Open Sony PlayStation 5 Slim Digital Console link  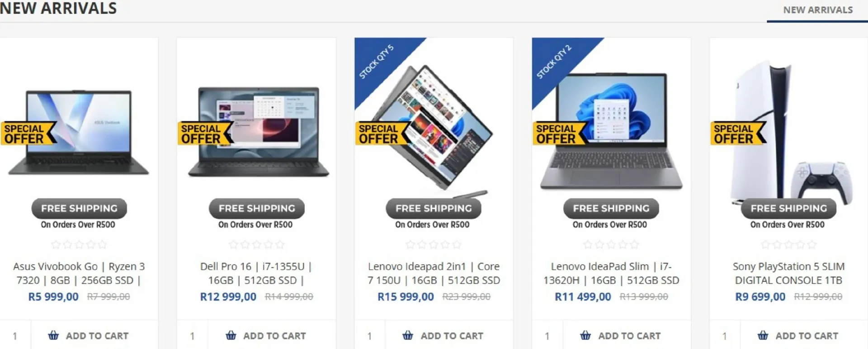(788, 273)
